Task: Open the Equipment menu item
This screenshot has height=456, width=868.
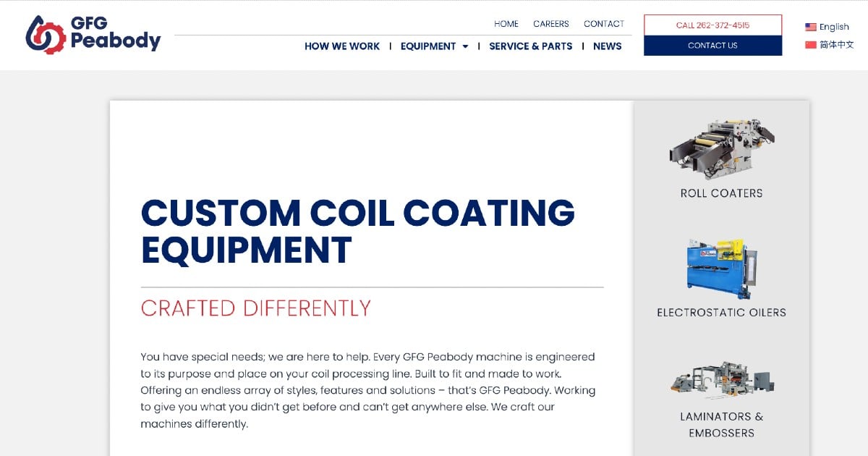Action: point(428,46)
